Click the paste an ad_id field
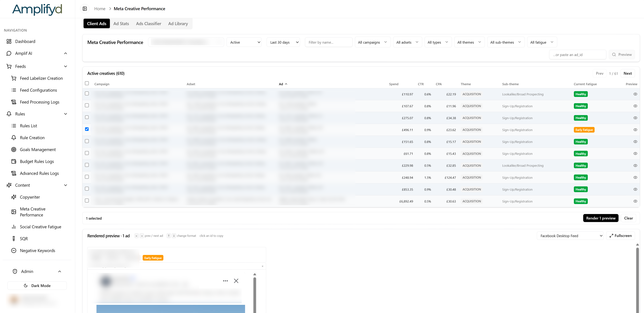 tap(577, 55)
